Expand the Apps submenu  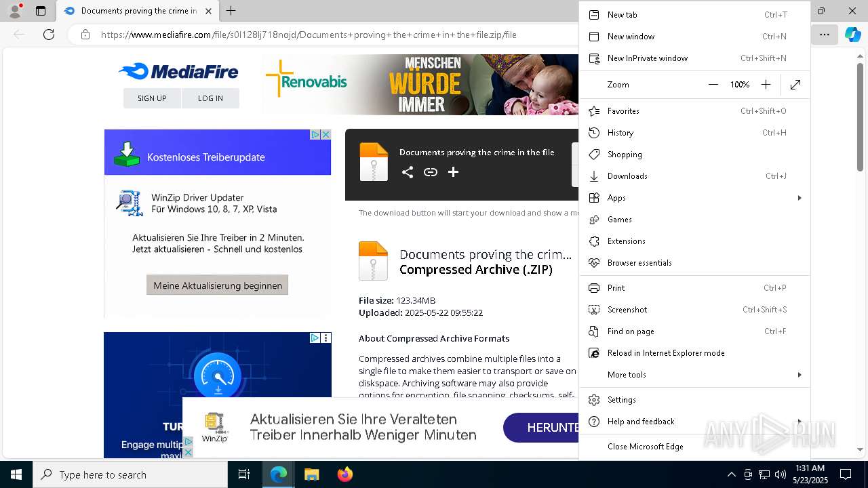(694, 197)
